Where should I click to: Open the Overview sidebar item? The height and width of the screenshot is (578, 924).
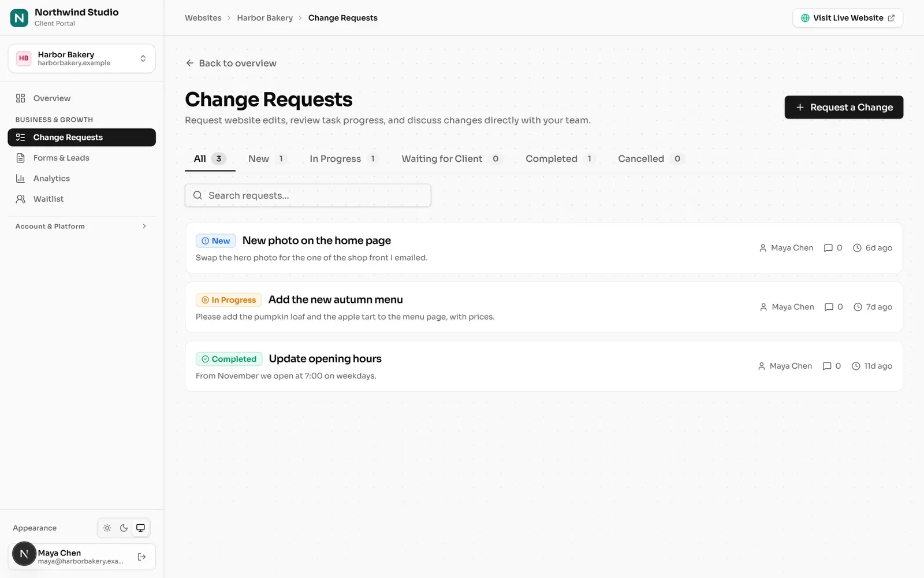tap(81, 98)
